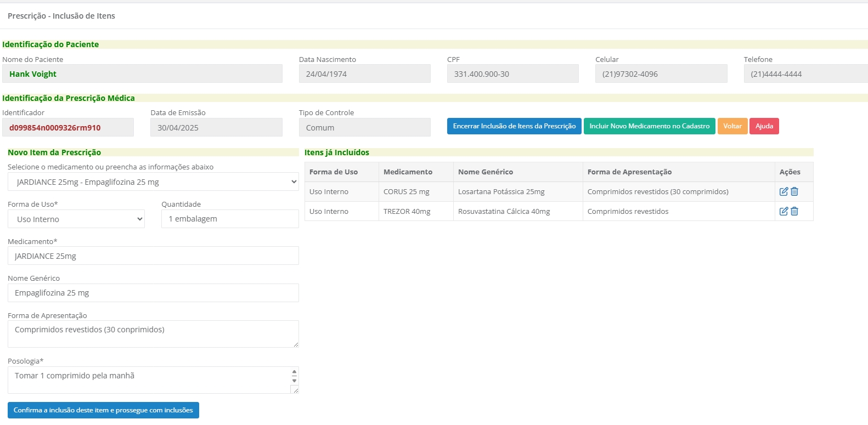Image resolution: width=868 pixels, height=425 pixels.
Task: Edit the CORUS 25 mg prescription item
Action: (x=784, y=191)
